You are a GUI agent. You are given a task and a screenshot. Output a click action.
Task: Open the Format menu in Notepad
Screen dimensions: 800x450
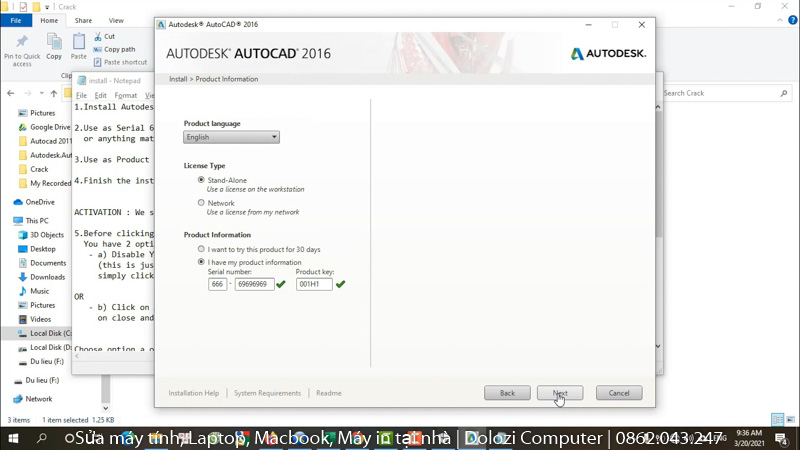click(125, 96)
